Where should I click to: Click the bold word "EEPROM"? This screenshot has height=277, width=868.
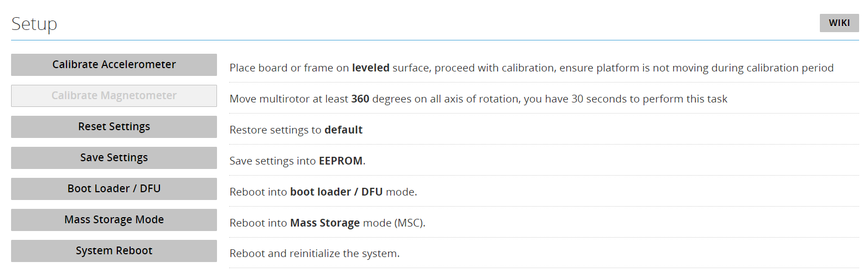tap(340, 161)
